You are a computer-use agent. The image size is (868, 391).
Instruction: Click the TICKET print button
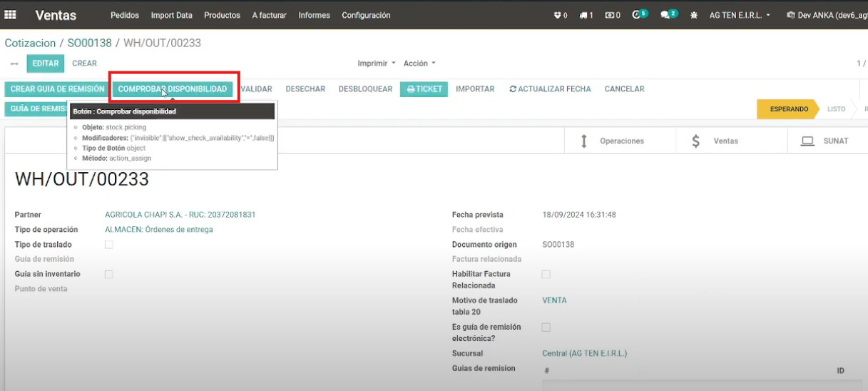point(424,89)
